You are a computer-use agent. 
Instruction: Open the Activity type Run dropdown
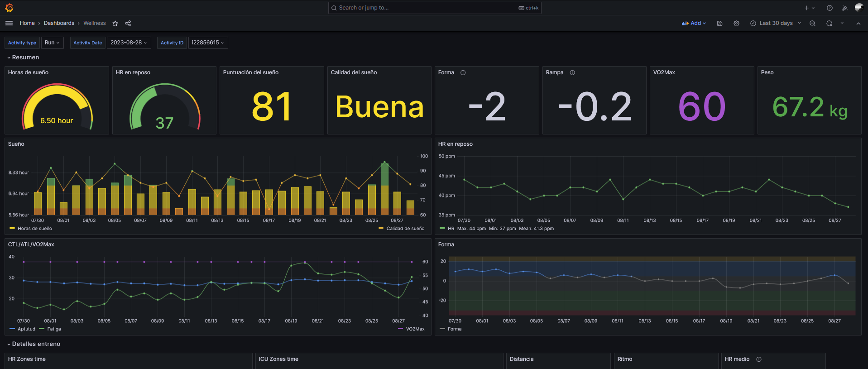[52, 43]
